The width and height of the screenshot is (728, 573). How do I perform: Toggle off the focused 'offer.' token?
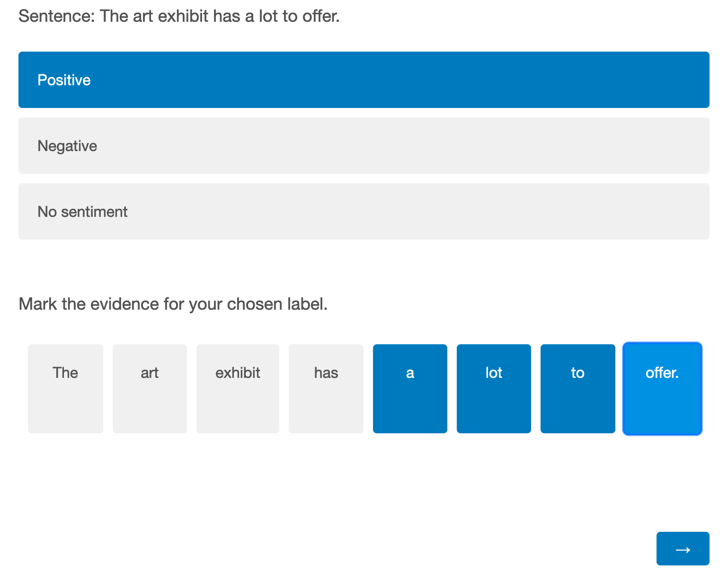click(x=662, y=389)
